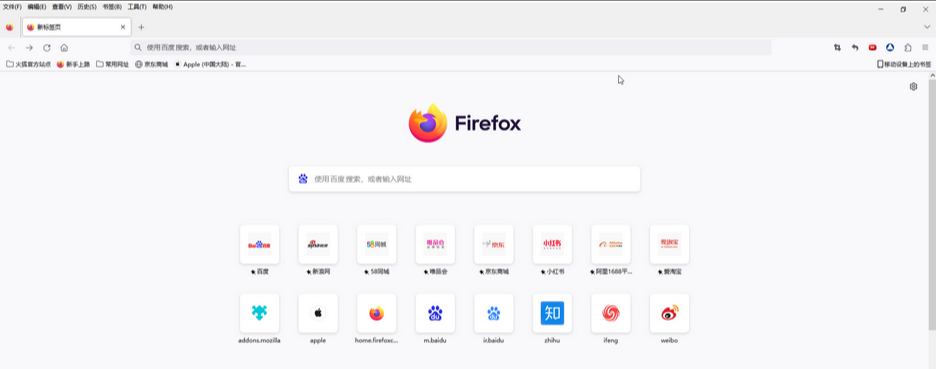Open the 京东商城 bookmark in toolbar
This screenshot has width=936, height=369.
click(152, 64)
